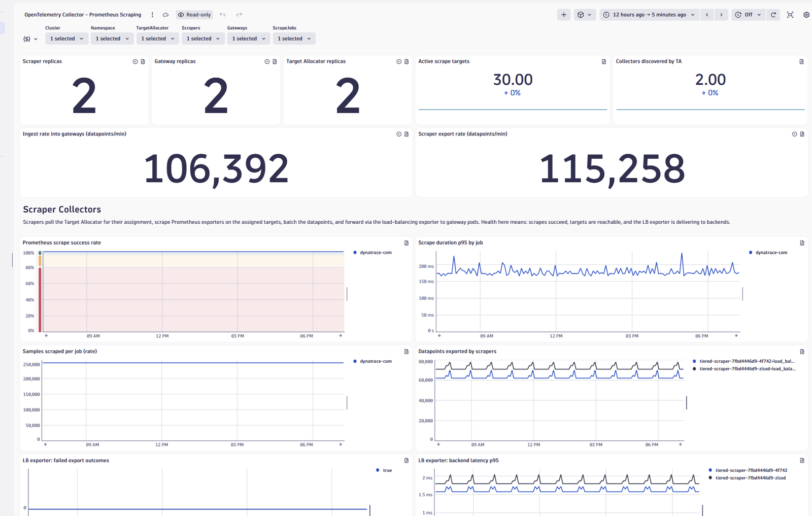Toggle dynatrace-com legend in scrape success rate chart
The width and height of the screenshot is (812, 516).
coord(373,253)
